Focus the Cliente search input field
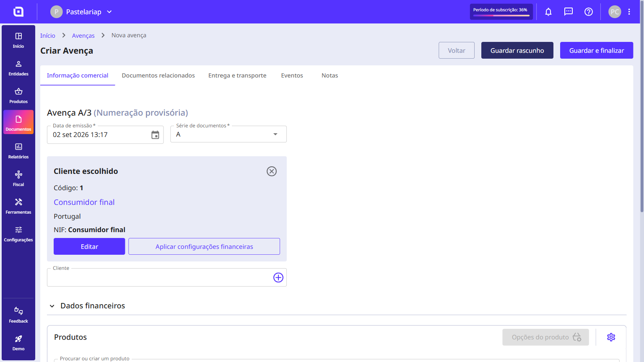644x362 pixels. point(159,277)
